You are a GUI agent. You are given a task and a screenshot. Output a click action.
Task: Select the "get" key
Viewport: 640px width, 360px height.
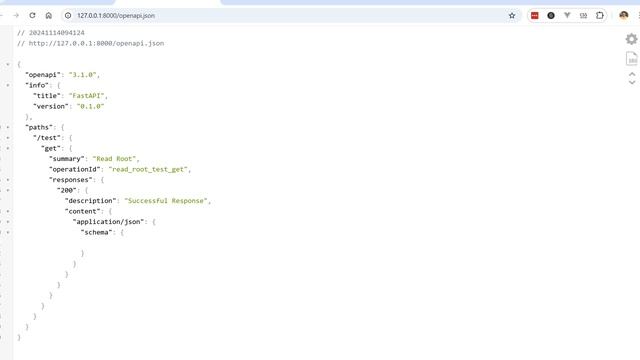51,149
